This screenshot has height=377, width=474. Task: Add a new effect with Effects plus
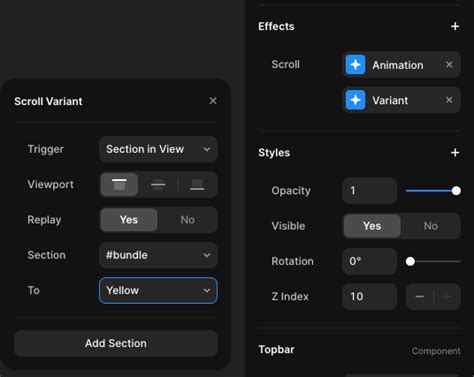tap(455, 26)
